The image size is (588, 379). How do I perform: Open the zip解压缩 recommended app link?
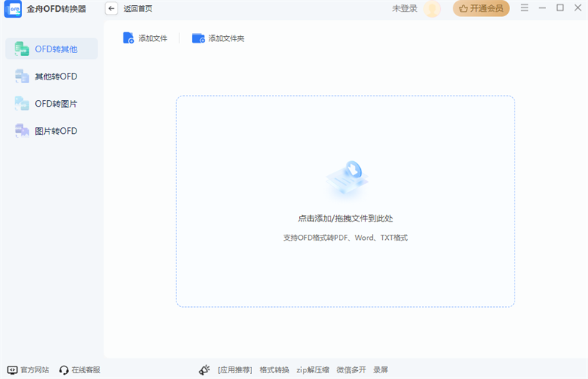click(x=313, y=370)
